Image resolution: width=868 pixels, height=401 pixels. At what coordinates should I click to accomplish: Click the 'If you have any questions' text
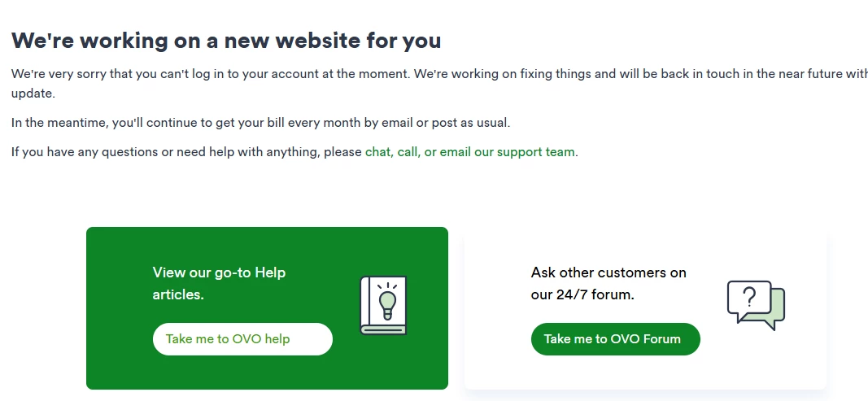click(x=187, y=152)
